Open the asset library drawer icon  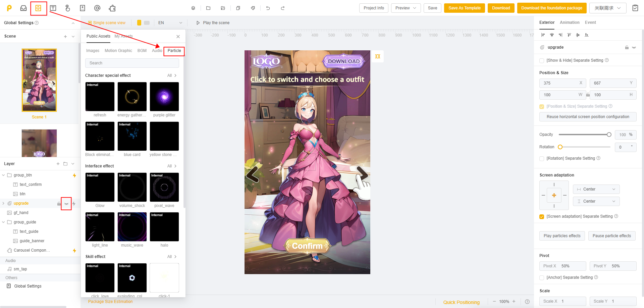[38, 8]
